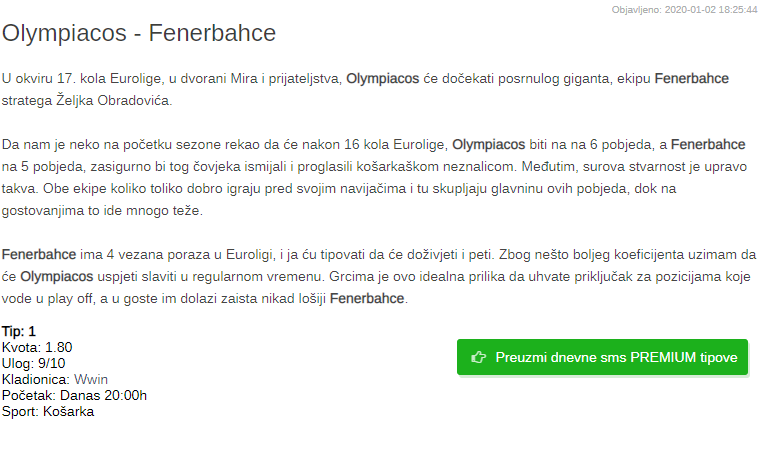Click final bold Fenerbahce before period
This screenshot has width=779, height=462.
(367, 299)
